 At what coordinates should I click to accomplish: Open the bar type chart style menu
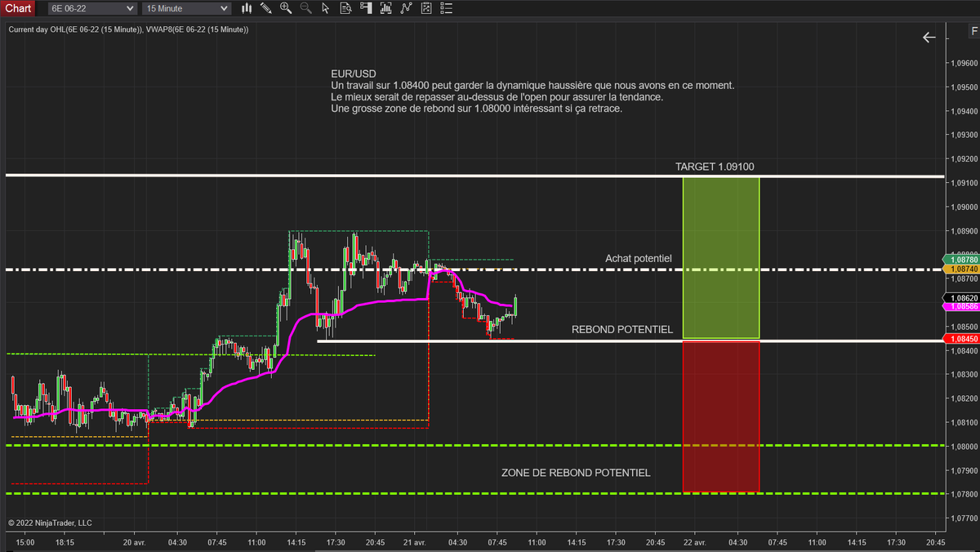click(246, 8)
